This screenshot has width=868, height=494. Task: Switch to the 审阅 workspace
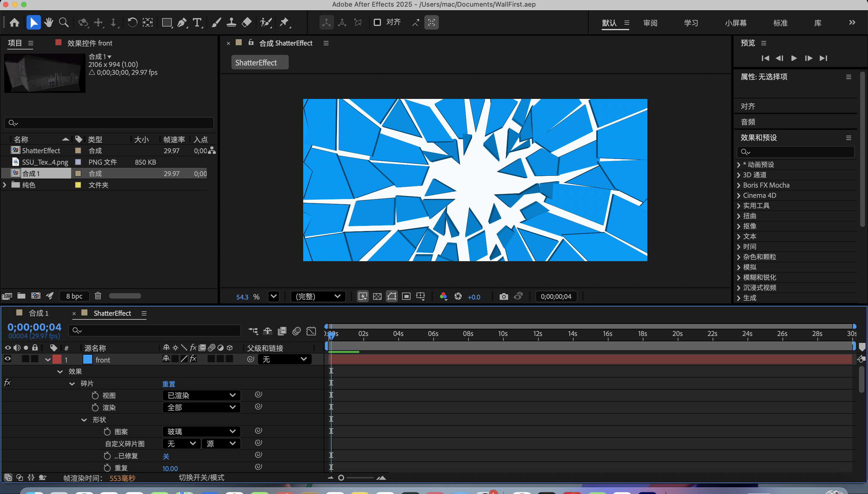point(650,22)
